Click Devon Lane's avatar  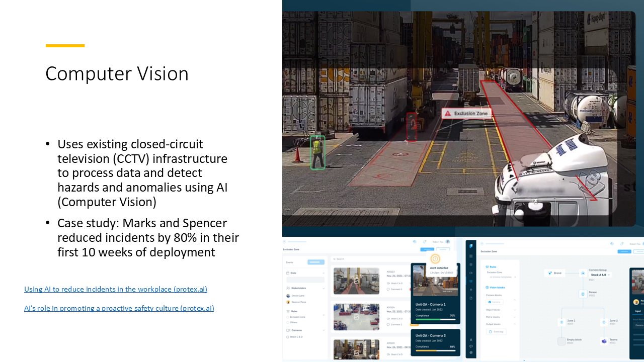click(288, 296)
